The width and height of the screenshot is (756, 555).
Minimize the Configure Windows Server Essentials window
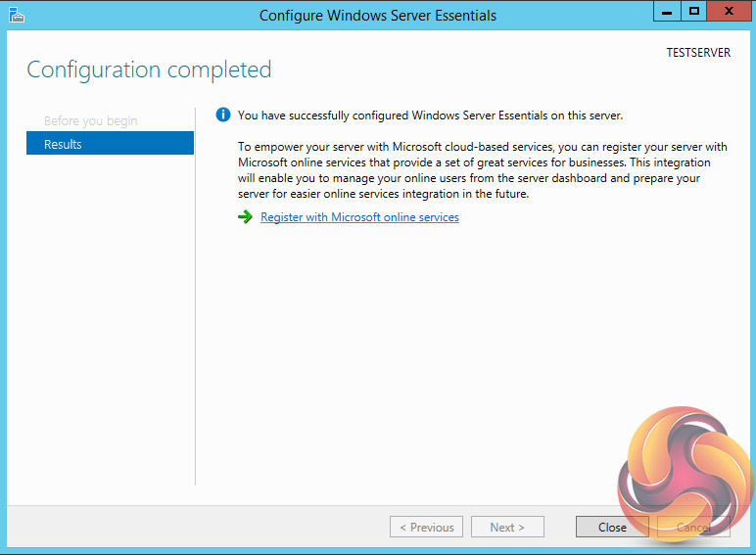pyautogui.click(x=667, y=11)
